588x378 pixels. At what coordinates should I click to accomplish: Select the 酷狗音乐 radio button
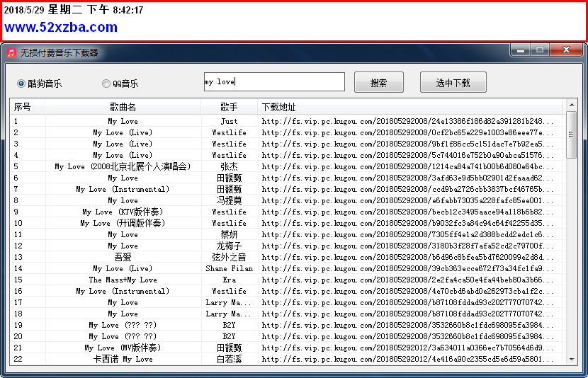point(22,84)
